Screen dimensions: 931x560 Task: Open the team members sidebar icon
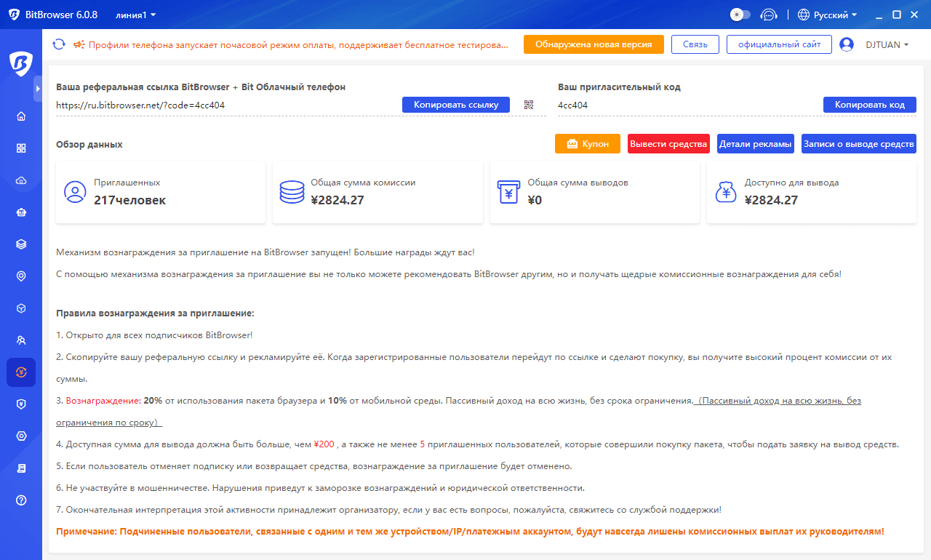pyautogui.click(x=21, y=340)
